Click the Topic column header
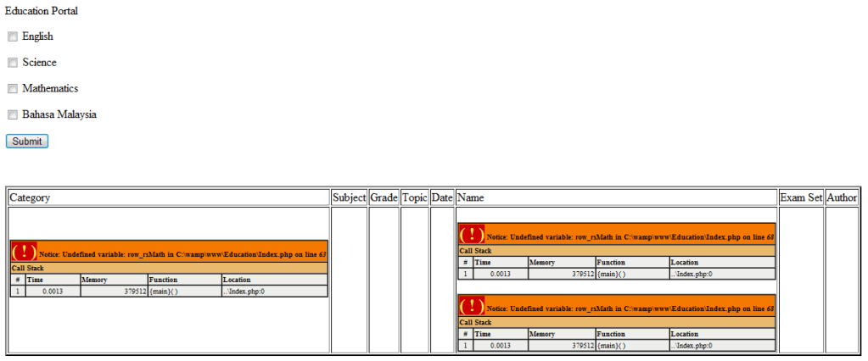 tap(414, 197)
